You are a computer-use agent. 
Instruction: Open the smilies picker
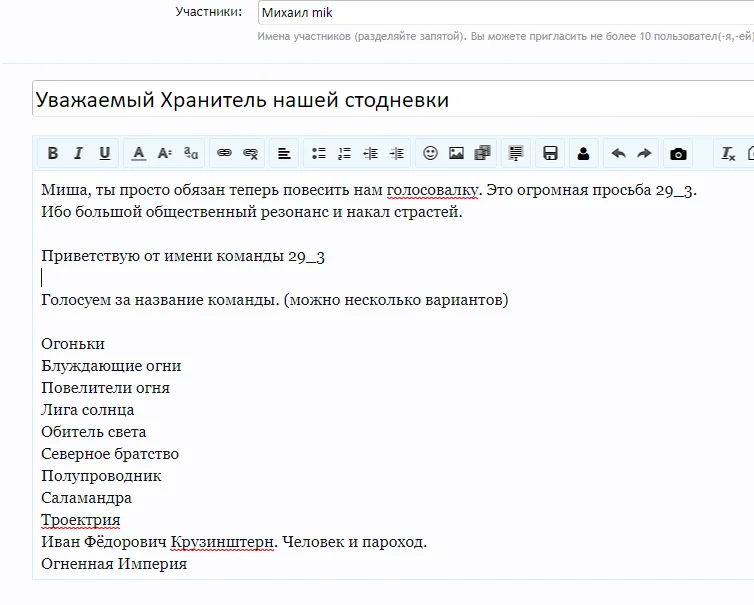(430, 153)
